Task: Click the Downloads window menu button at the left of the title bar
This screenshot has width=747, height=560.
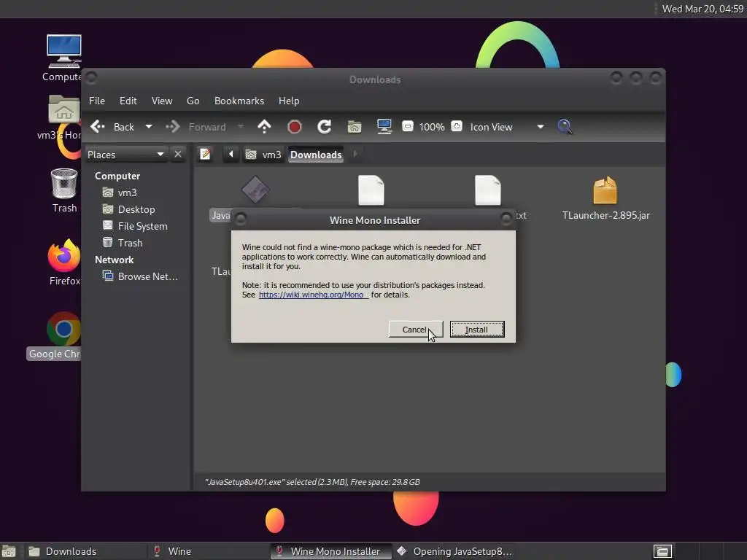Action: pos(91,77)
